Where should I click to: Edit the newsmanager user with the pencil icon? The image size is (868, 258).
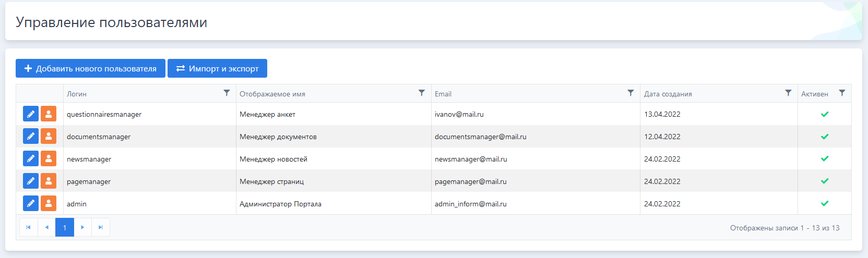(31, 158)
